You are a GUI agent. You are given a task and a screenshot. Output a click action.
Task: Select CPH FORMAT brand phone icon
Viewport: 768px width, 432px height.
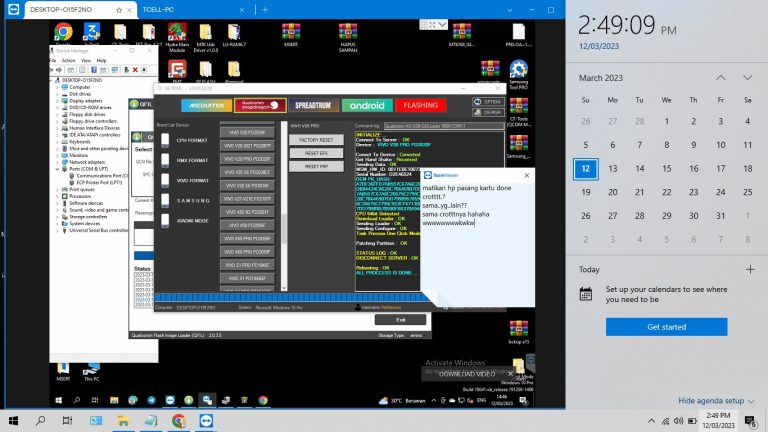[165, 141]
